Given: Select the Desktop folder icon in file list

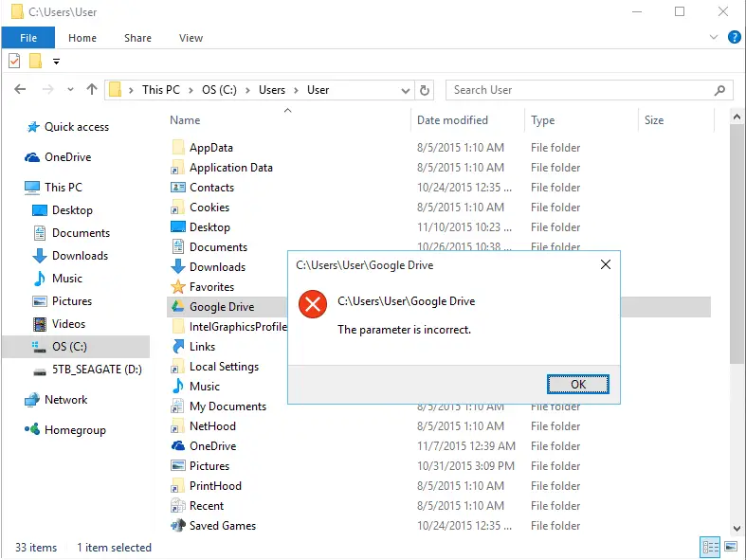Looking at the screenshot, I should pyautogui.click(x=178, y=227).
